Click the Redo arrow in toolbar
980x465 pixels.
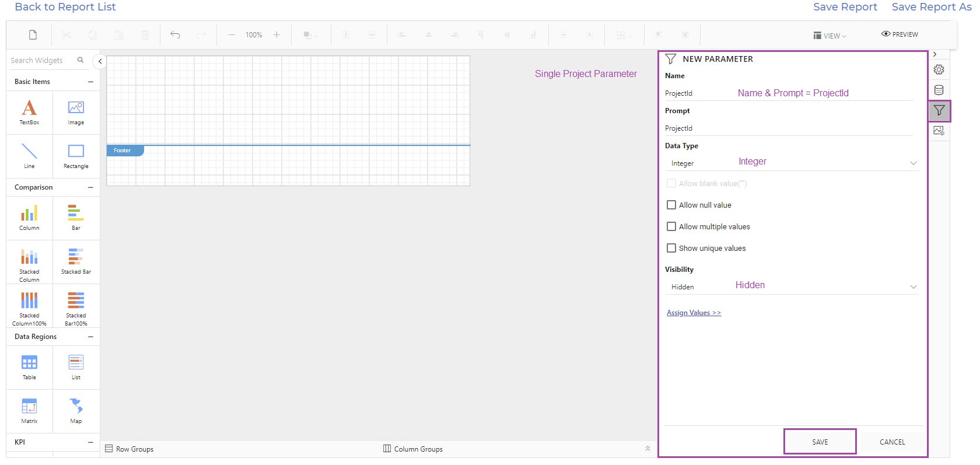(201, 35)
